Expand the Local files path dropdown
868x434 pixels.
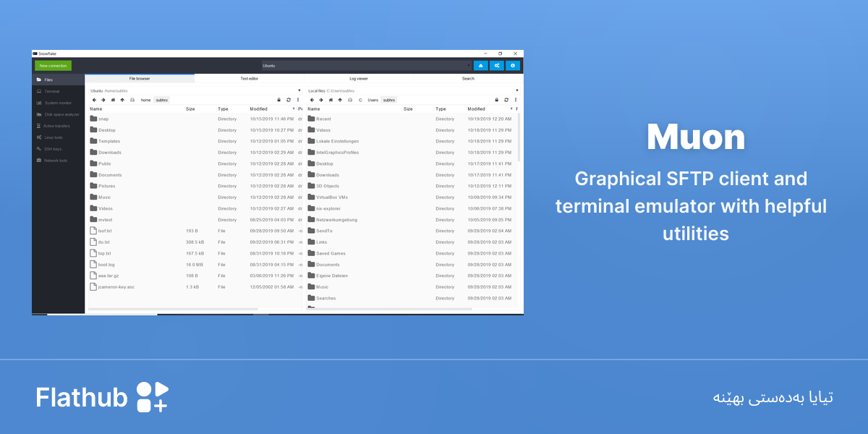click(x=516, y=90)
